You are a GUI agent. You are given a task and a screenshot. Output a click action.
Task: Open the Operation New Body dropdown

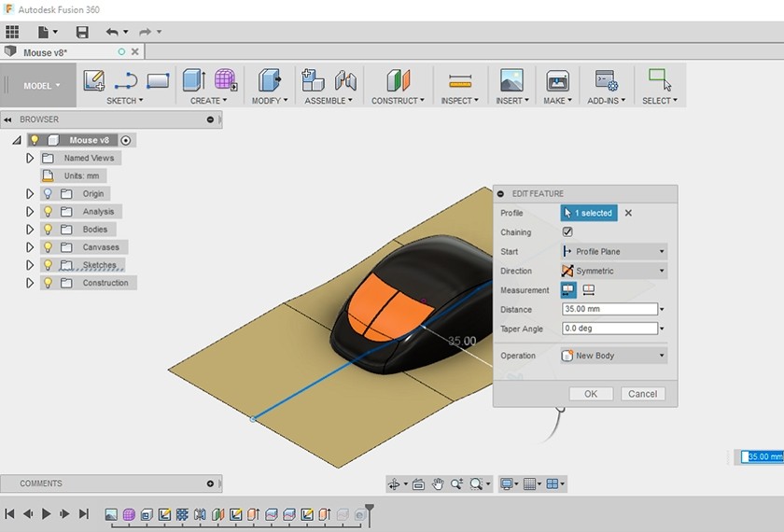point(613,356)
